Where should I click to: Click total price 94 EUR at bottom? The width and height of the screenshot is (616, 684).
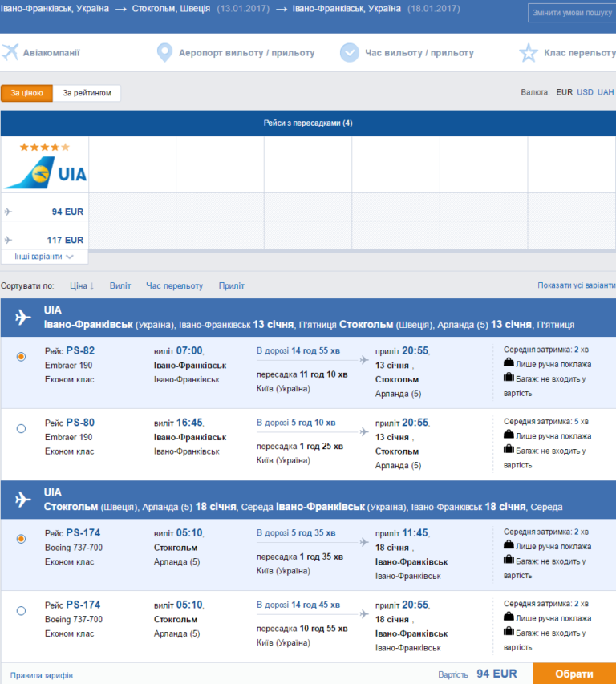click(496, 674)
